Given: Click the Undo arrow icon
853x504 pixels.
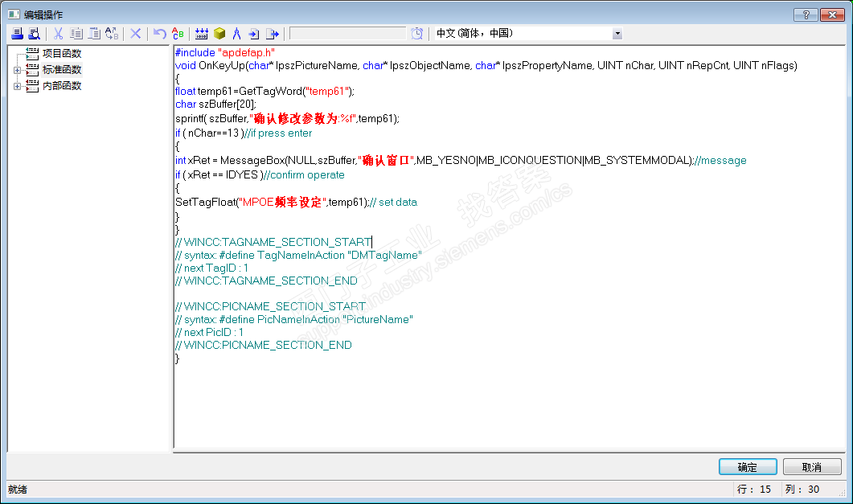Looking at the screenshot, I should tap(159, 34).
